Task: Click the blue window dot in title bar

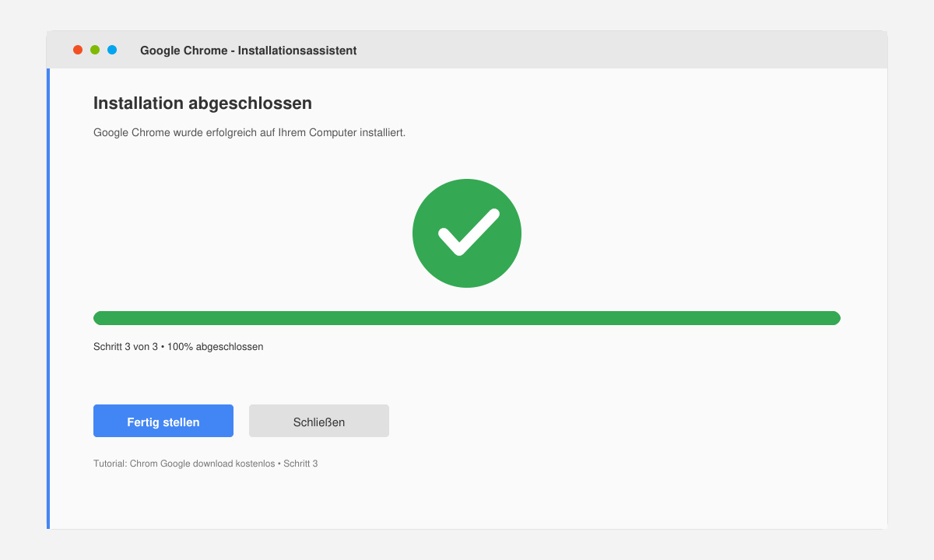Action: [x=112, y=50]
